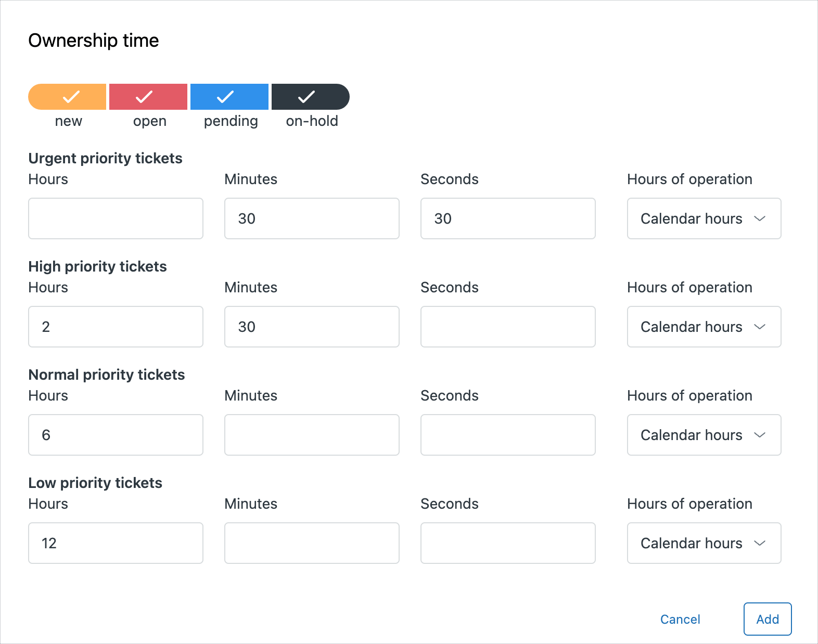Click the 'open' status label
The height and width of the screenshot is (644, 818).
(150, 122)
